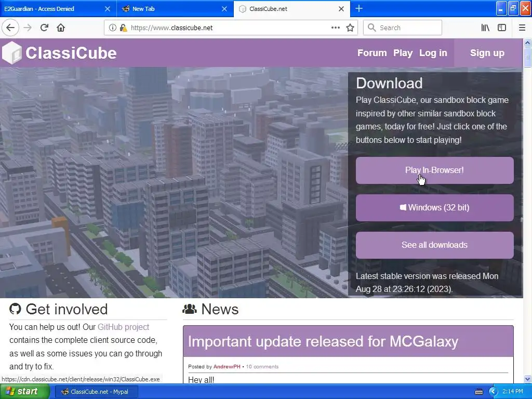Screen dimensions: 532x399
Task: Open the Log in nav link
Action: 433,53
